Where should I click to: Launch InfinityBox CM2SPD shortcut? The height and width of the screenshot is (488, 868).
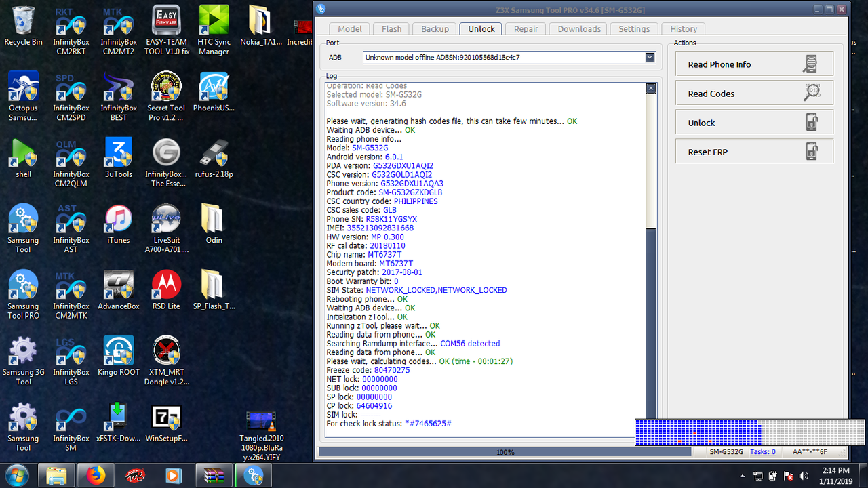tap(71, 97)
